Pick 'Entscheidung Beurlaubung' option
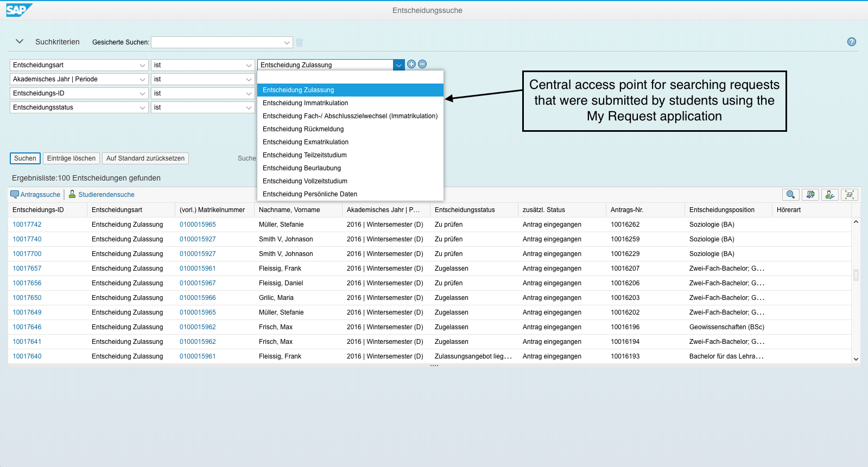This screenshot has width=868, height=467. [351, 168]
